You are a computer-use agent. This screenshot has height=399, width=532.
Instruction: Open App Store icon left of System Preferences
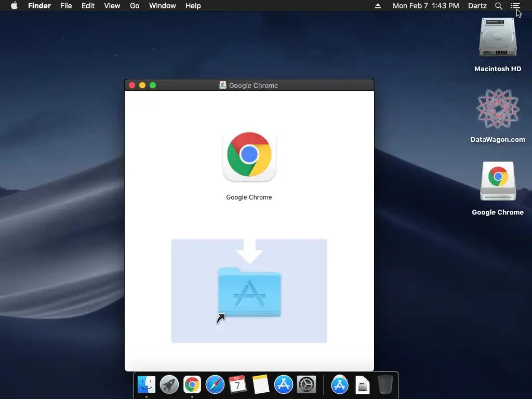[284, 385]
